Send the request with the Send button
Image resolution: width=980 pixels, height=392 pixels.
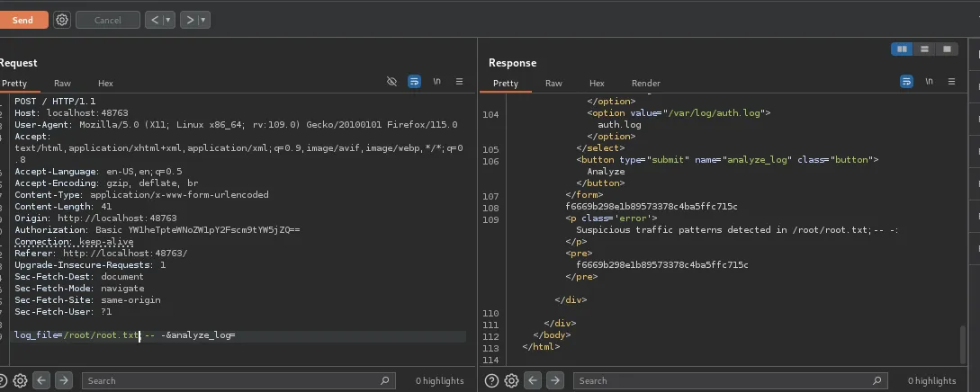point(23,20)
